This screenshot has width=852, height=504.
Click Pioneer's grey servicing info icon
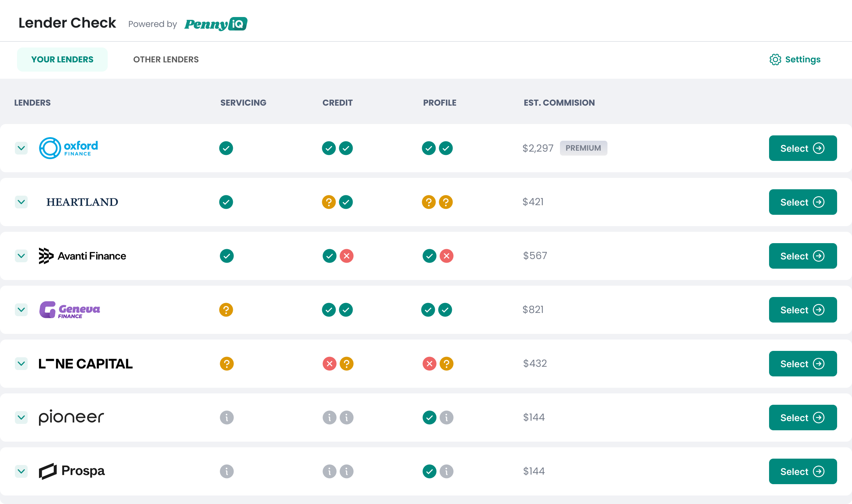pyautogui.click(x=226, y=418)
